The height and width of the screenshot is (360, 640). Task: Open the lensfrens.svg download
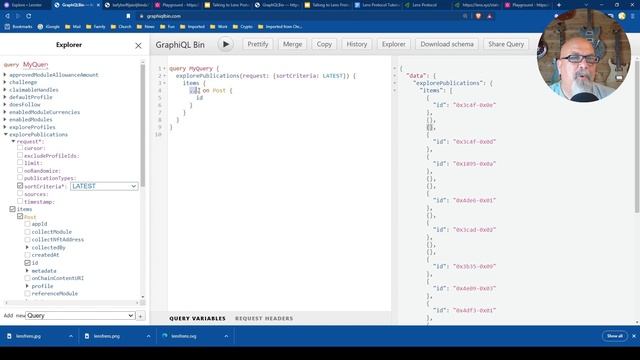184,336
